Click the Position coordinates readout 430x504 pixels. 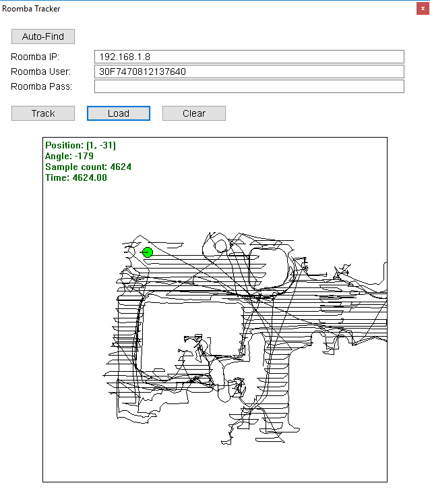(80, 145)
